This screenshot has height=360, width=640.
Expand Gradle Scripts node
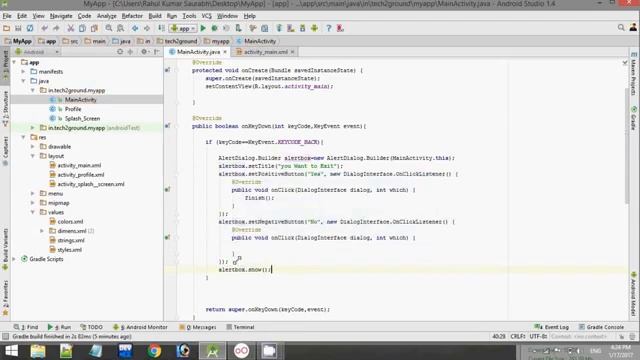click(x=15, y=259)
